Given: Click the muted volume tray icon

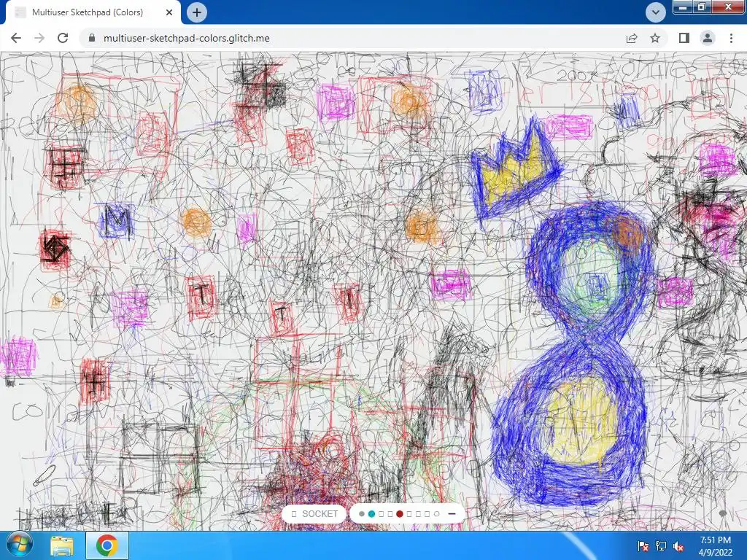Looking at the screenshot, I should 678,546.
